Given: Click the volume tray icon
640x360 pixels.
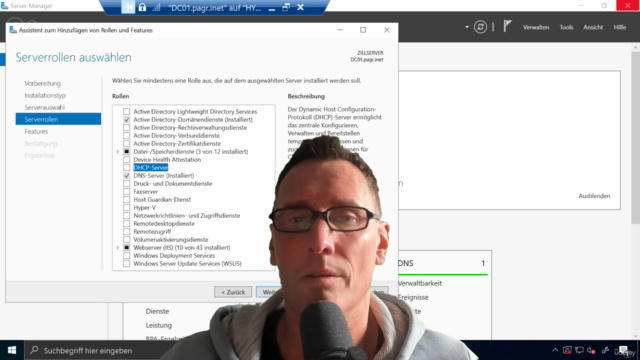Looking at the screenshot, I should 591,350.
